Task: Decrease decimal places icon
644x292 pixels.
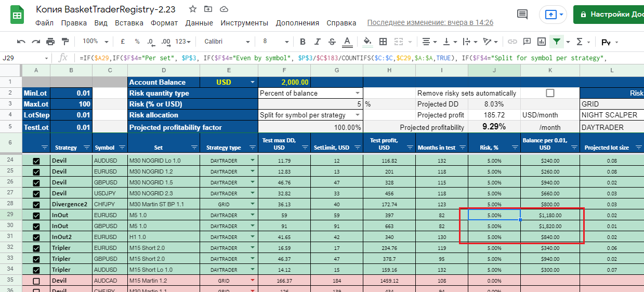Action: coord(151,42)
